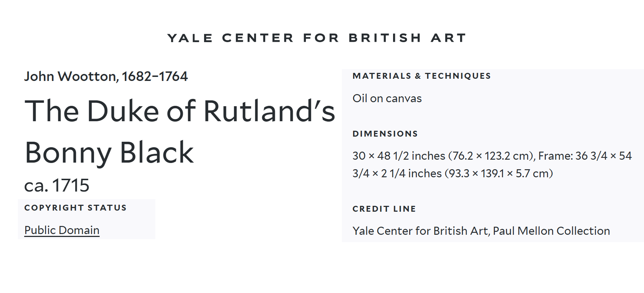Image resolution: width=644 pixels, height=293 pixels.
Task: Click "Paul Mellon Collection" in credit line
Action: 551,231
